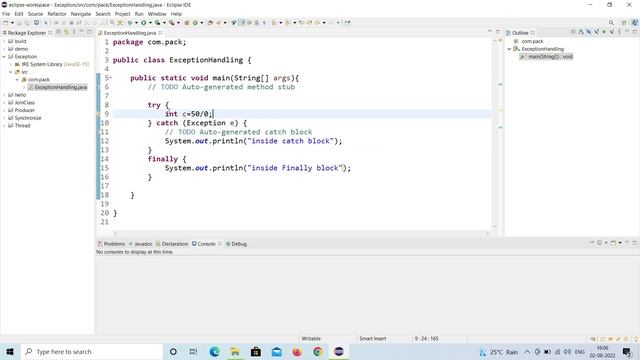
Task: Open the Navigate menu
Action: coord(81,14)
